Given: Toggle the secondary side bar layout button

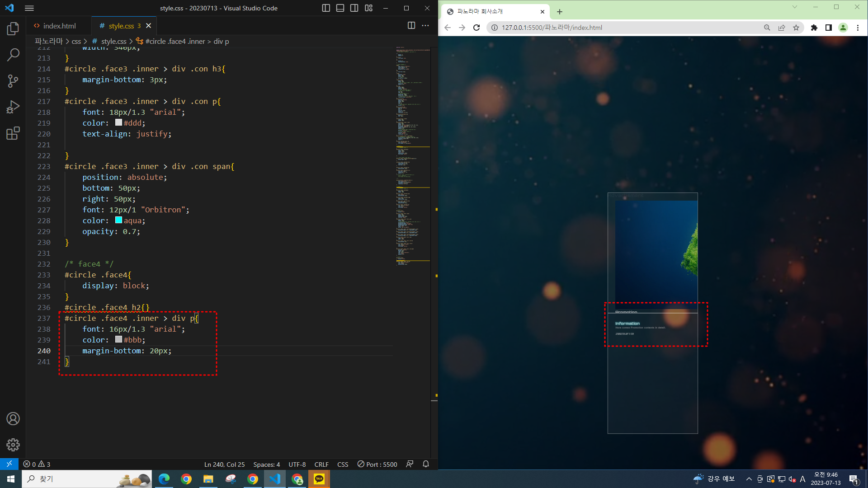Looking at the screenshot, I should (354, 8).
